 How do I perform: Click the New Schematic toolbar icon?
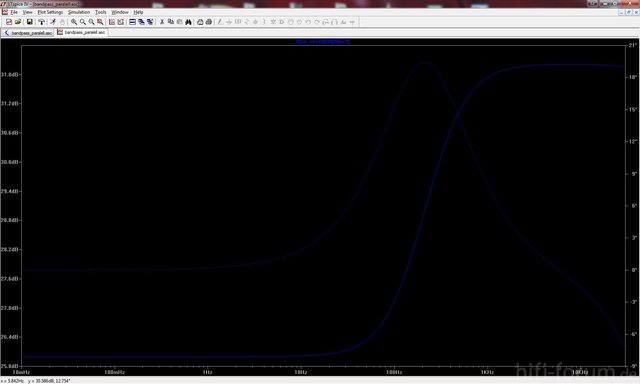[x=9, y=22]
